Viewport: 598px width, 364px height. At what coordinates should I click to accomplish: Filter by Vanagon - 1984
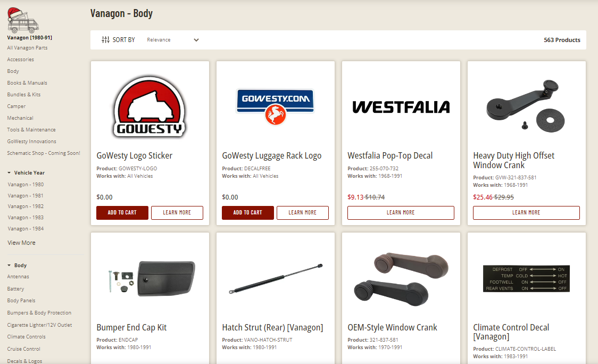pos(26,229)
